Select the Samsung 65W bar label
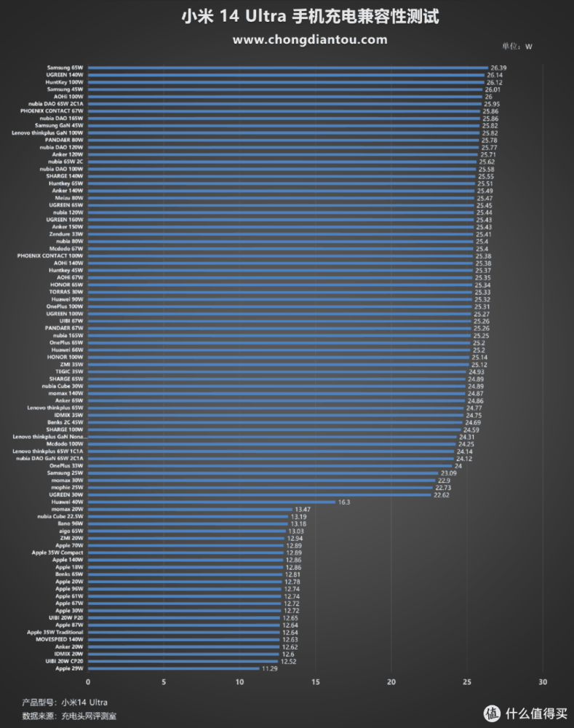574x728 pixels. point(67,68)
